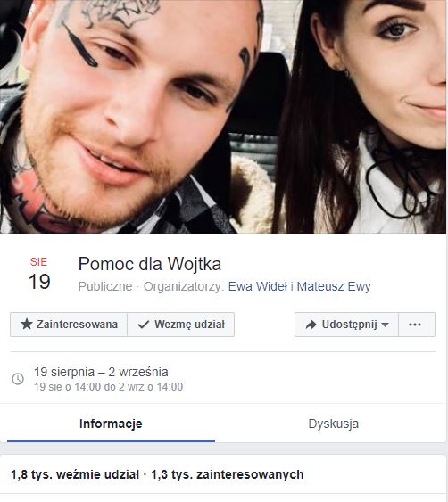The image size is (448, 502).
Task: Switch to the Dyskusja tab
Action: click(x=333, y=424)
